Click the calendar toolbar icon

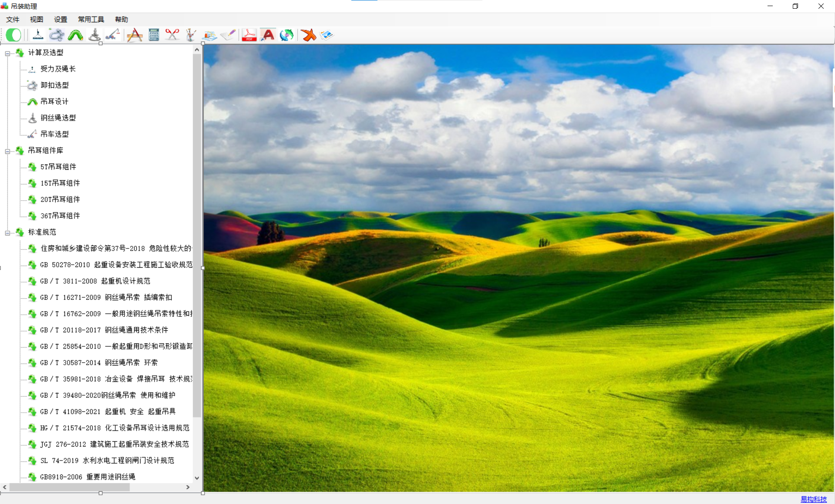click(x=209, y=35)
